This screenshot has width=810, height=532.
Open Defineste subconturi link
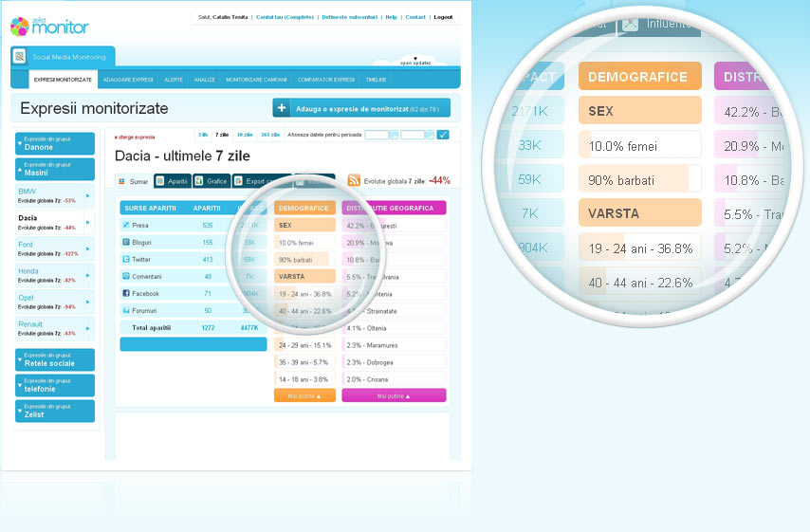pyautogui.click(x=350, y=17)
